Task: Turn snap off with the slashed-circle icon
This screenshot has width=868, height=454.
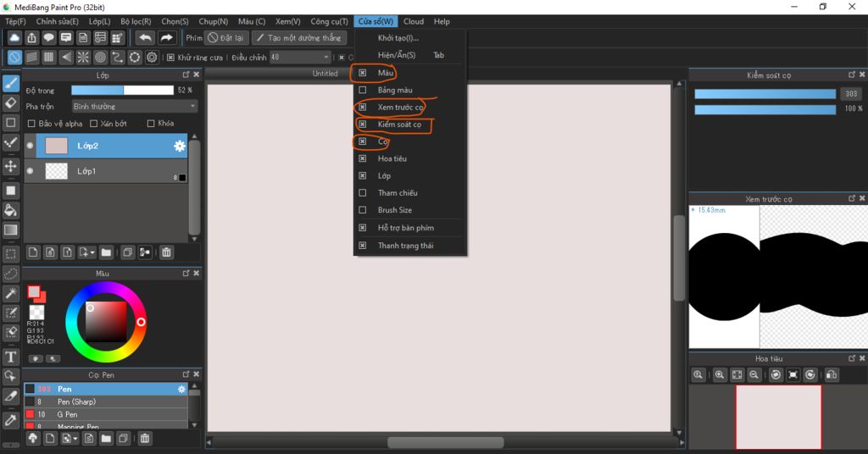Action: click(14, 57)
